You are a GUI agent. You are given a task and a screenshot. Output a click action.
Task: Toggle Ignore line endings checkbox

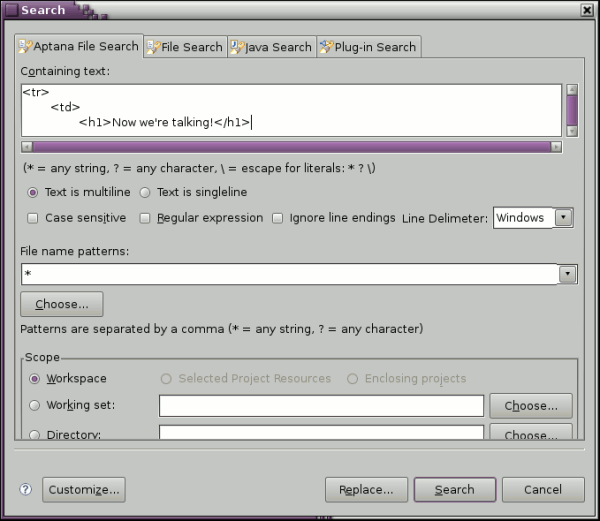(x=277, y=218)
